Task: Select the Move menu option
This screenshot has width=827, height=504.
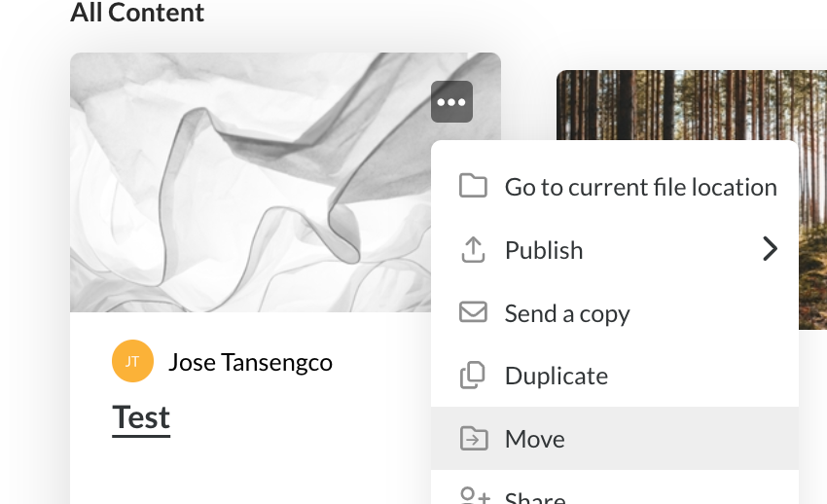Action: pos(534,439)
